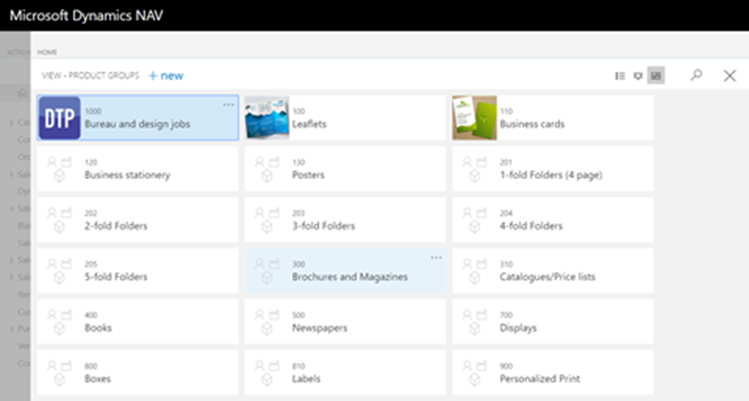Click placeholder icon on Displays tile
This screenshot has width=749, height=401.
pyautogui.click(x=475, y=322)
